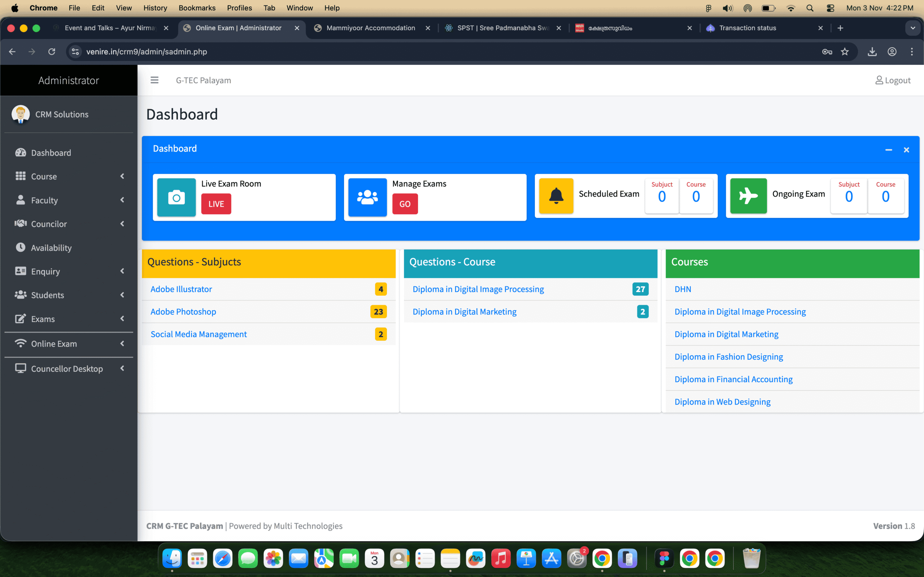Open the Adobe Photoshop subject link
This screenshot has height=577, width=924.
click(183, 311)
